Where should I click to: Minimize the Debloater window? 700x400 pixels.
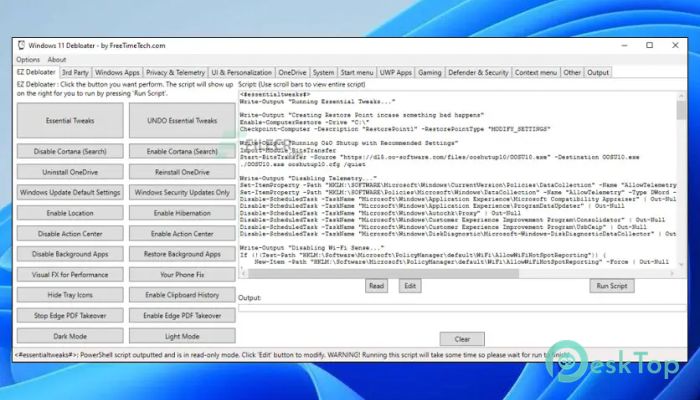pyautogui.click(x=625, y=46)
